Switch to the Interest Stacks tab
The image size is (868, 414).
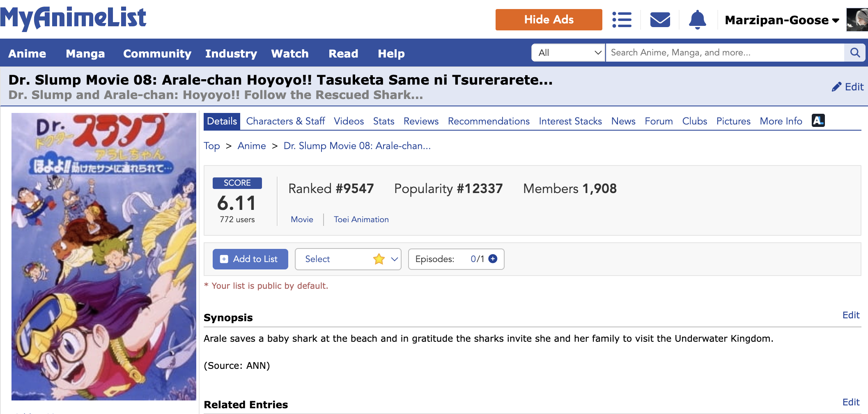click(570, 121)
